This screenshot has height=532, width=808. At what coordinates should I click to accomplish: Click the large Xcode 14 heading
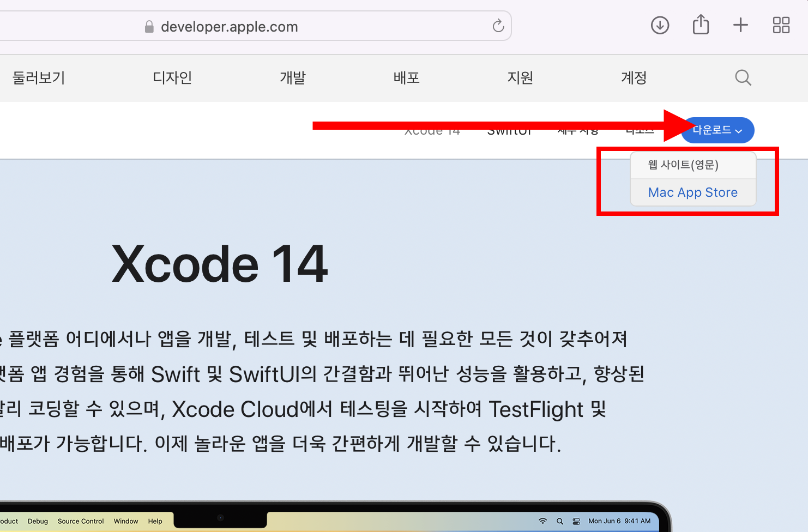[220, 264]
